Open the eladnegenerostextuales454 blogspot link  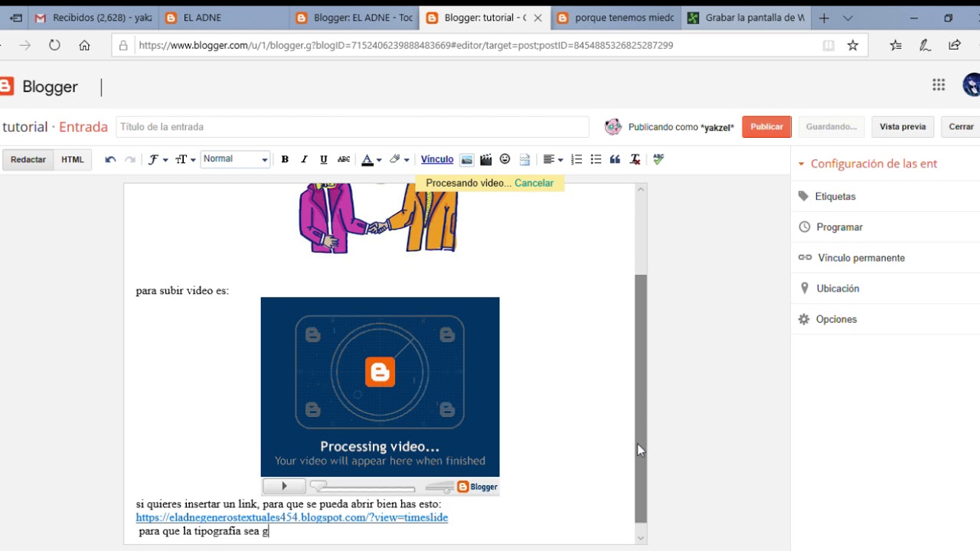coord(292,517)
